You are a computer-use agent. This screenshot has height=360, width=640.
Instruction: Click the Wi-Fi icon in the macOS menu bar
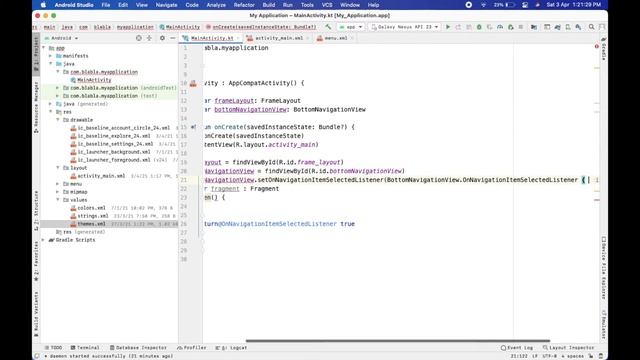pos(484,5)
